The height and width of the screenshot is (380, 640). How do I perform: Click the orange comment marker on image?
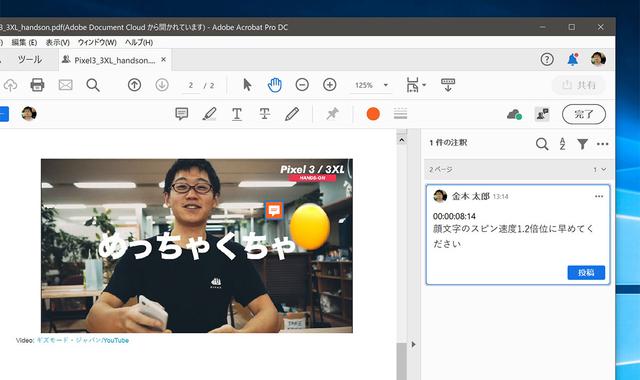click(x=274, y=211)
